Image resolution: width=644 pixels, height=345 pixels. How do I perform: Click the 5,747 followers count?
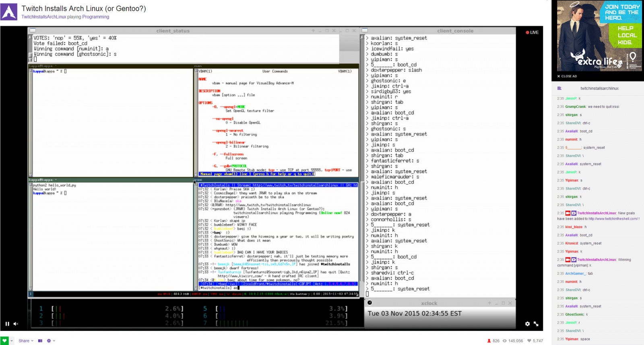click(x=538, y=341)
